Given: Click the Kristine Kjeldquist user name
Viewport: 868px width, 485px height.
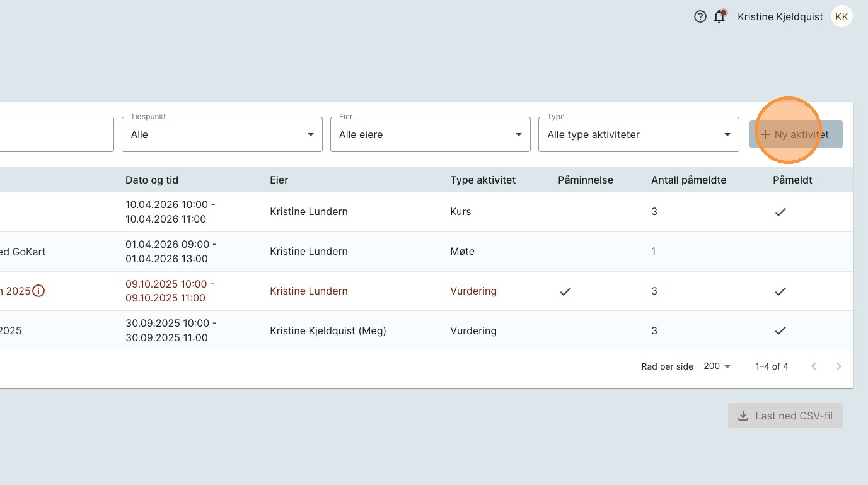Looking at the screenshot, I should [780, 17].
